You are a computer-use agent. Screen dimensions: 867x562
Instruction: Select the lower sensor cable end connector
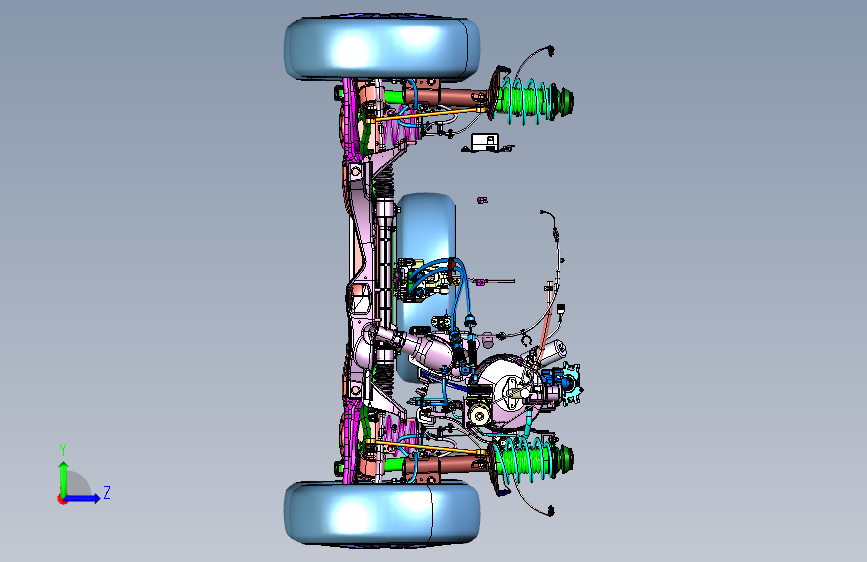tap(550, 510)
